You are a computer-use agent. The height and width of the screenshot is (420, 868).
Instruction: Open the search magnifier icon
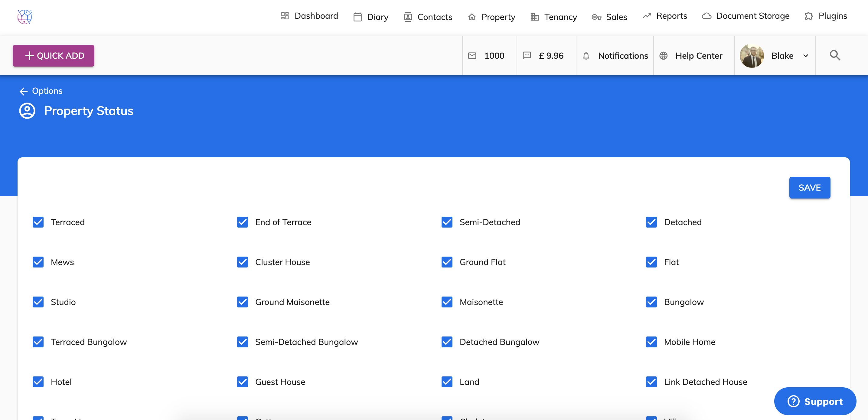(x=835, y=55)
